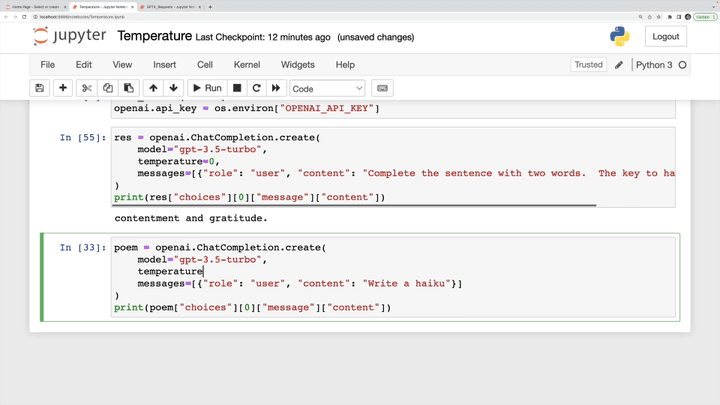
Task: Copy selected cells using the toolbar icon
Action: (108, 88)
